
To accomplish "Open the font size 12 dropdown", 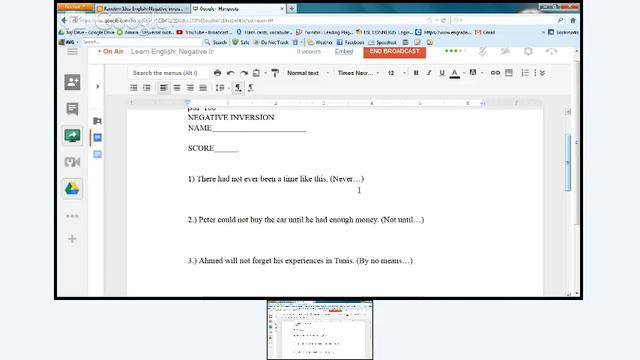I will point(396,73).
